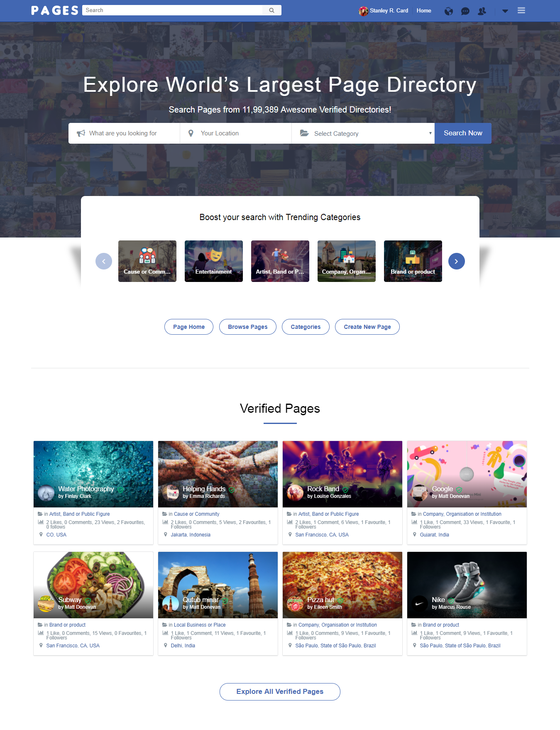Open the chat messages icon
560x730 pixels.
click(465, 11)
